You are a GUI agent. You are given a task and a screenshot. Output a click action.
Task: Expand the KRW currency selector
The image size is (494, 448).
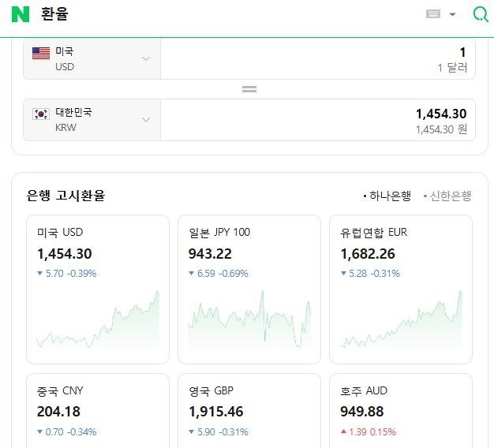[146, 120]
